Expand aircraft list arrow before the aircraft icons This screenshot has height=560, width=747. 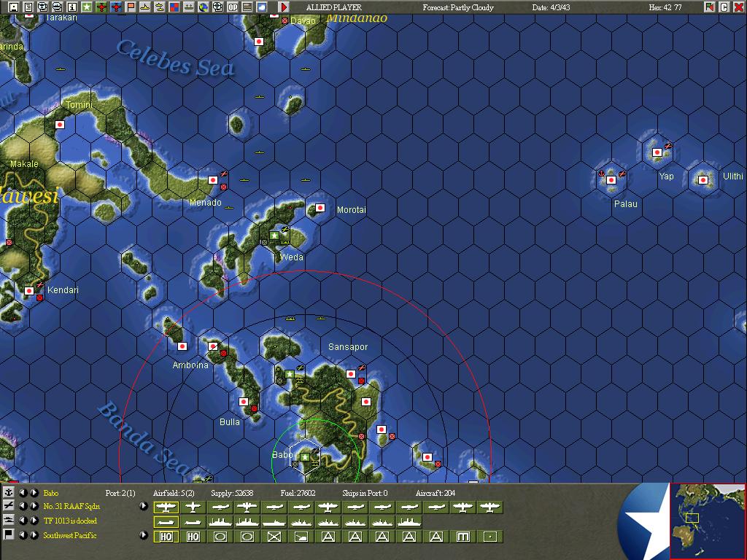coord(144,506)
